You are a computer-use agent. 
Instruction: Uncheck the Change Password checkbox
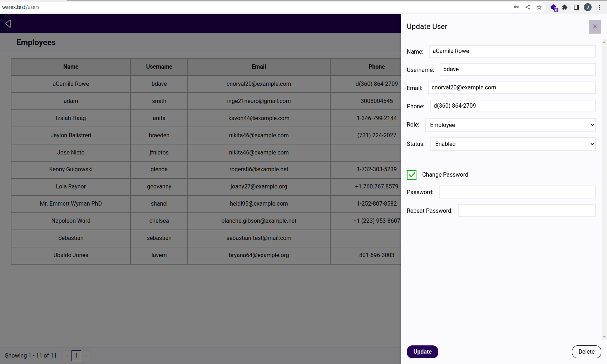tap(411, 175)
